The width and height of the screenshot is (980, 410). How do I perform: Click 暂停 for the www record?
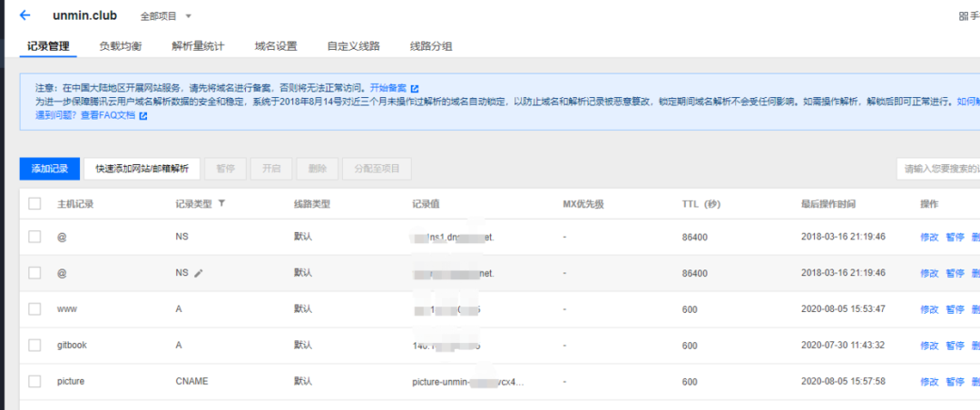pyautogui.click(x=955, y=309)
